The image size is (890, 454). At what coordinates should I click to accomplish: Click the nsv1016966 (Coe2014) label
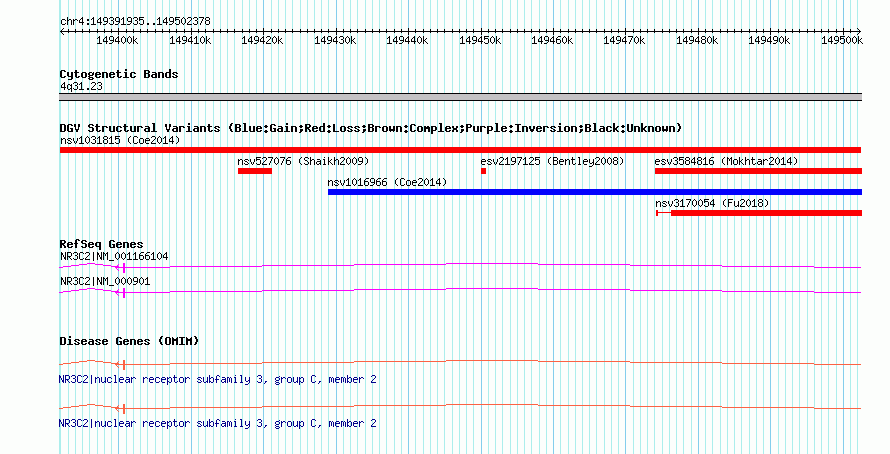click(387, 182)
